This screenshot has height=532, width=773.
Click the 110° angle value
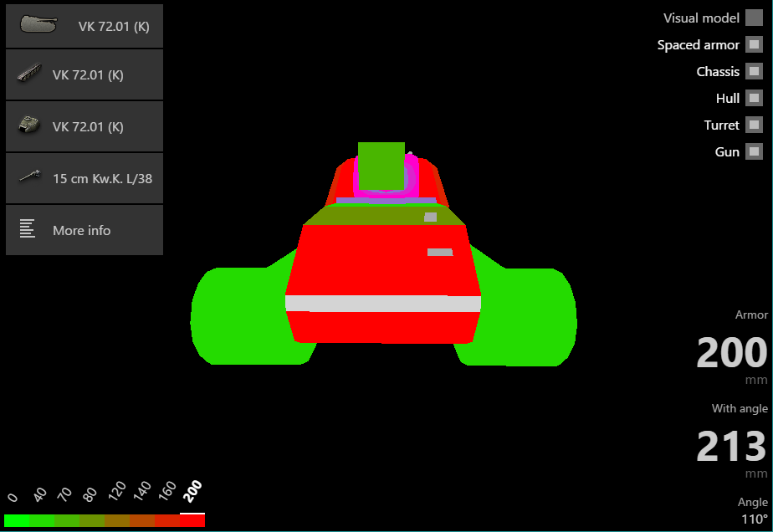755,519
